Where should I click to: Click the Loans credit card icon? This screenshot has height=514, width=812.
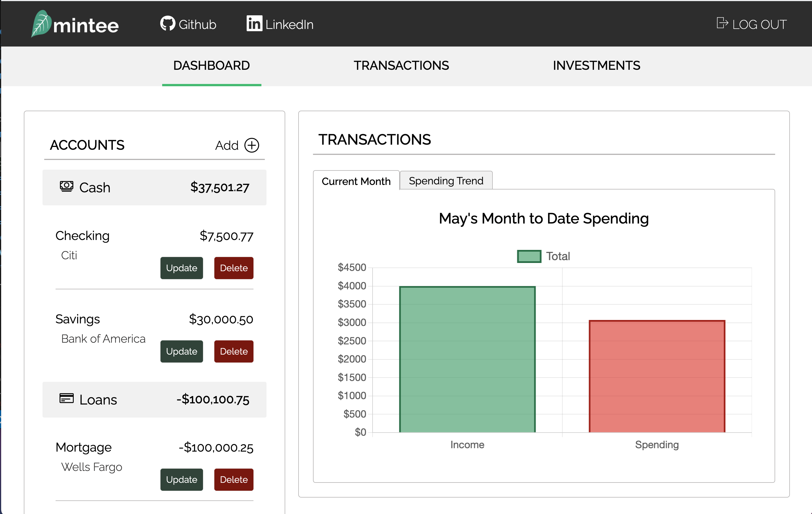tap(66, 398)
